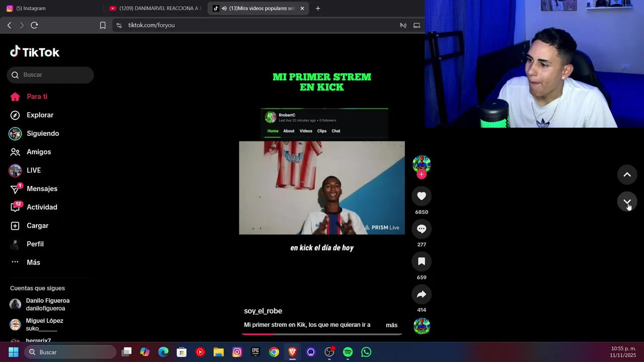This screenshot has width=644, height=362.
Task: Click the TikTok Buscar search field
Action: point(50,75)
